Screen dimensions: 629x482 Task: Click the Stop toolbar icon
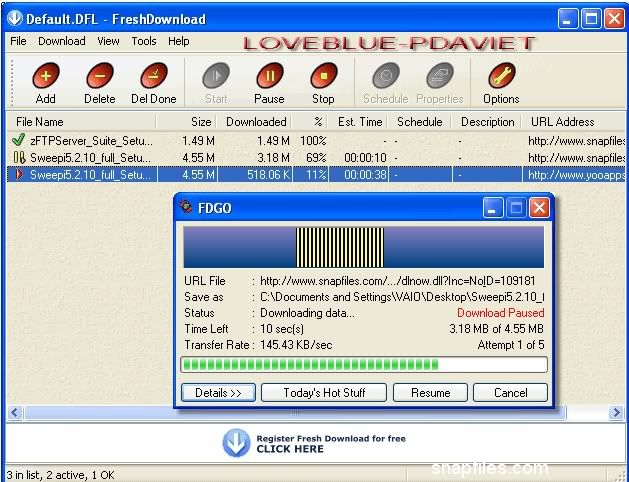tap(323, 76)
